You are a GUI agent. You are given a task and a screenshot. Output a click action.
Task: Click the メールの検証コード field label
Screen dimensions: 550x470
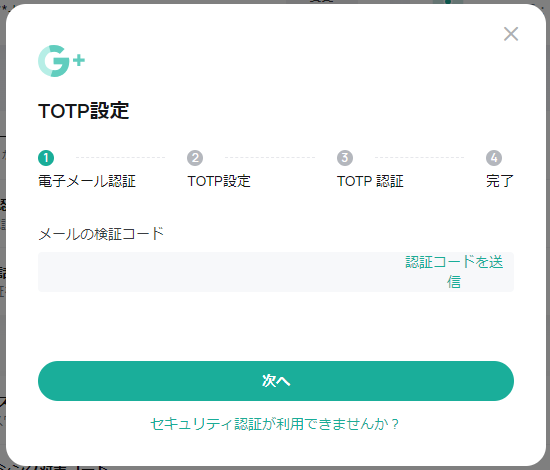101,234
